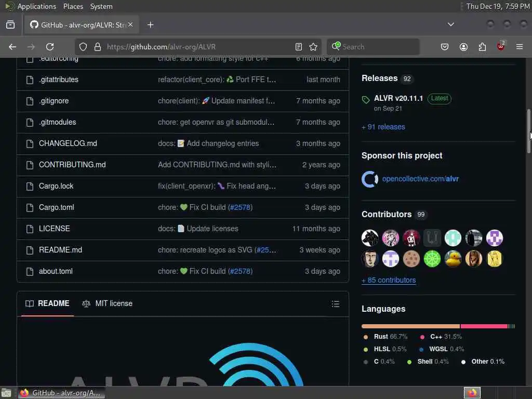Open the .gitmodules file

tap(57, 123)
